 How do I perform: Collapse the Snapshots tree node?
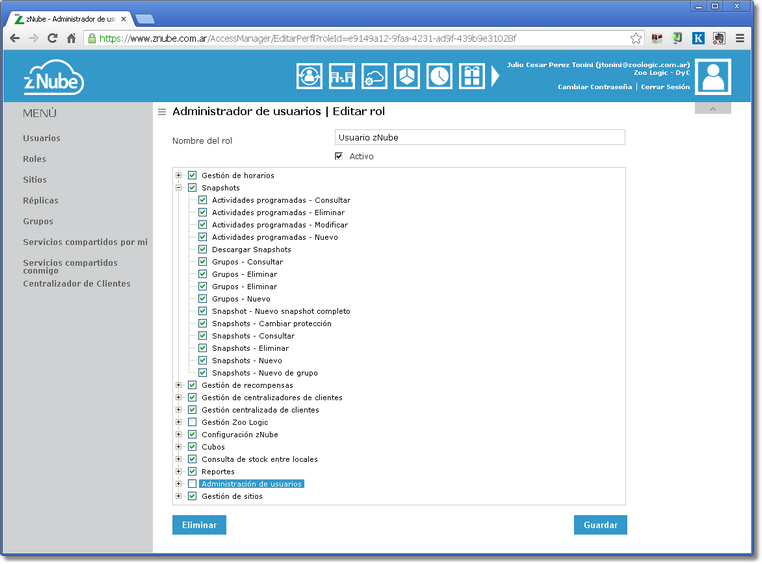179,188
